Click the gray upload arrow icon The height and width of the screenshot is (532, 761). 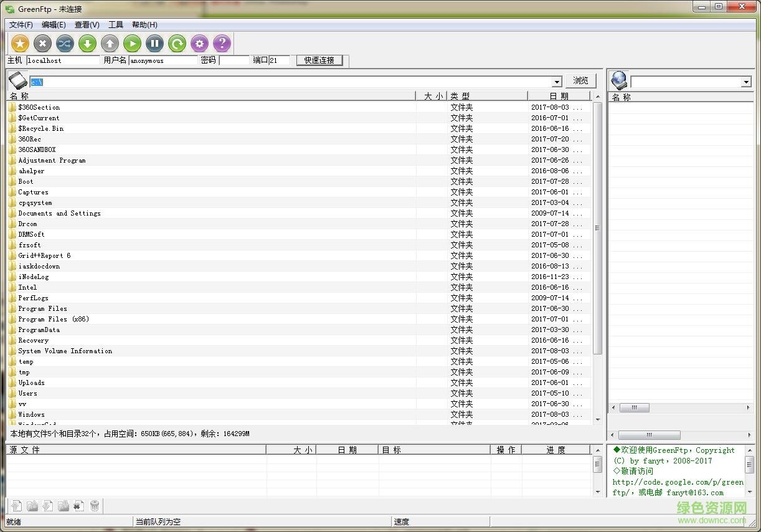tap(110, 43)
